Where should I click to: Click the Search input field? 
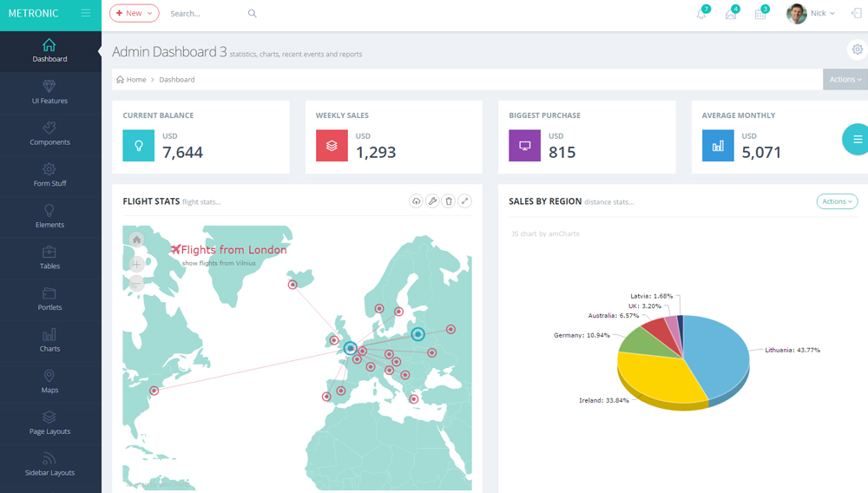click(205, 13)
